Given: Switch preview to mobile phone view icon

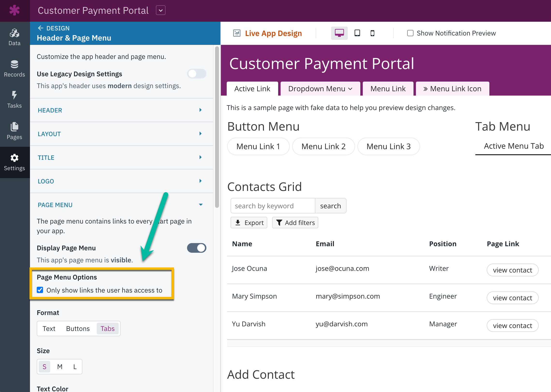Looking at the screenshot, I should (372, 33).
